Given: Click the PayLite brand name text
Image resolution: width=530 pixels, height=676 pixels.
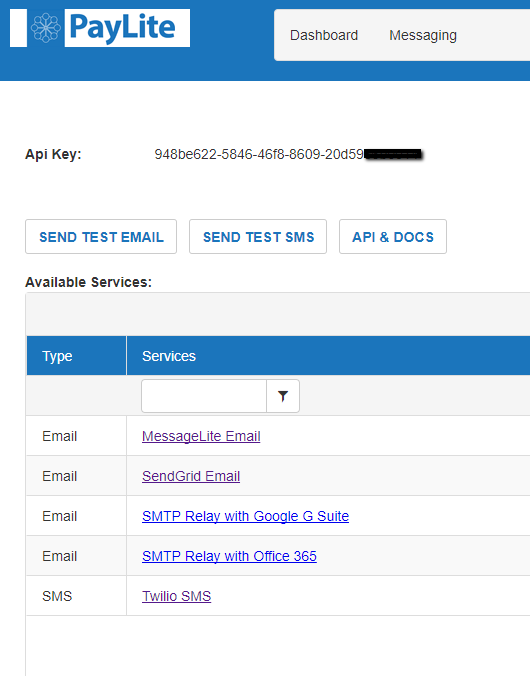Looking at the screenshot, I should tap(122, 28).
